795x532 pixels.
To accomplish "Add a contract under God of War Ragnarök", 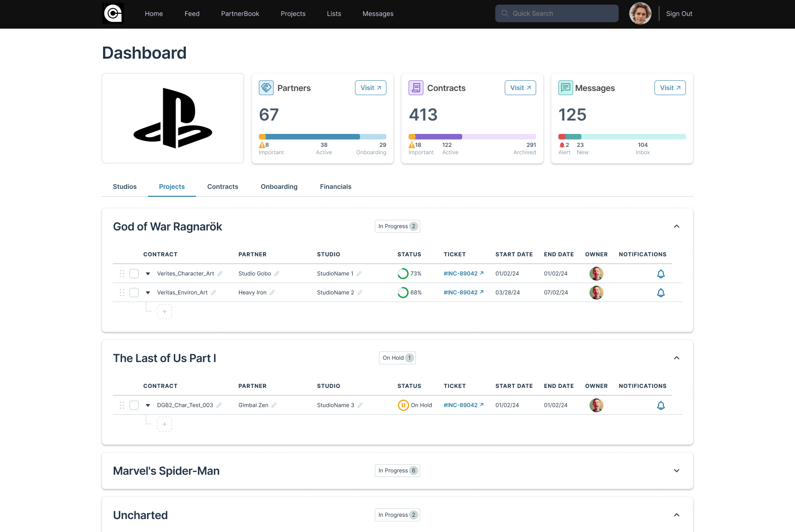I will [165, 312].
